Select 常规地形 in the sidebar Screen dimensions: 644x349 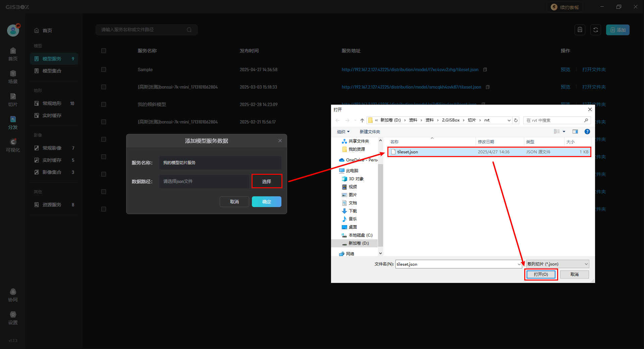54,103
